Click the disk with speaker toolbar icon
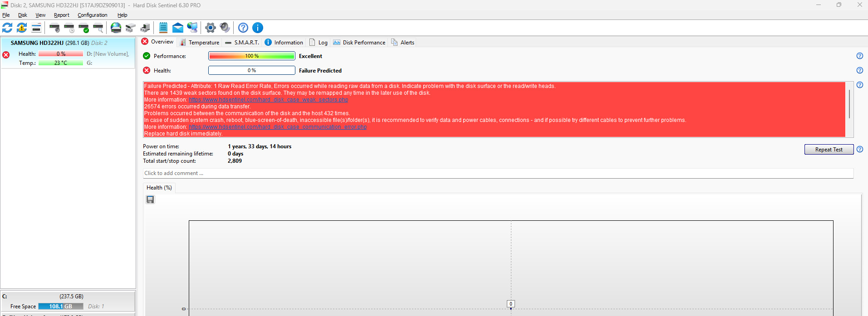Image resolution: width=868 pixels, height=316 pixels. click(x=54, y=28)
